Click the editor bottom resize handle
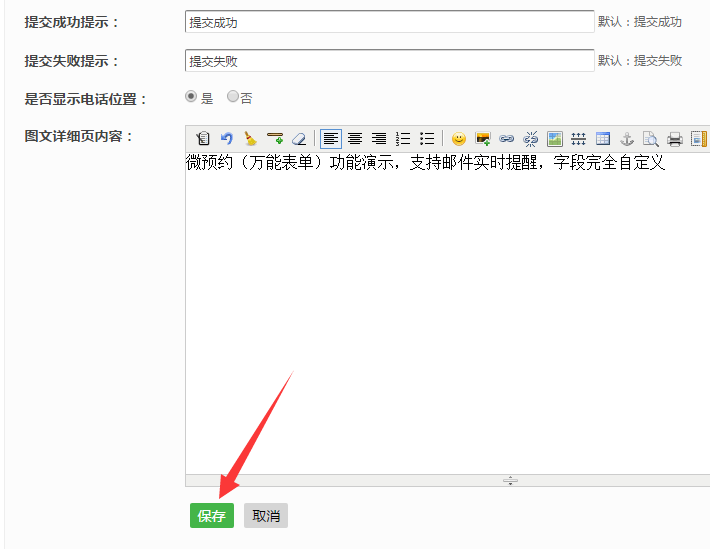Image resolution: width=710 pixels, height=549 pixels. (510, 481)
